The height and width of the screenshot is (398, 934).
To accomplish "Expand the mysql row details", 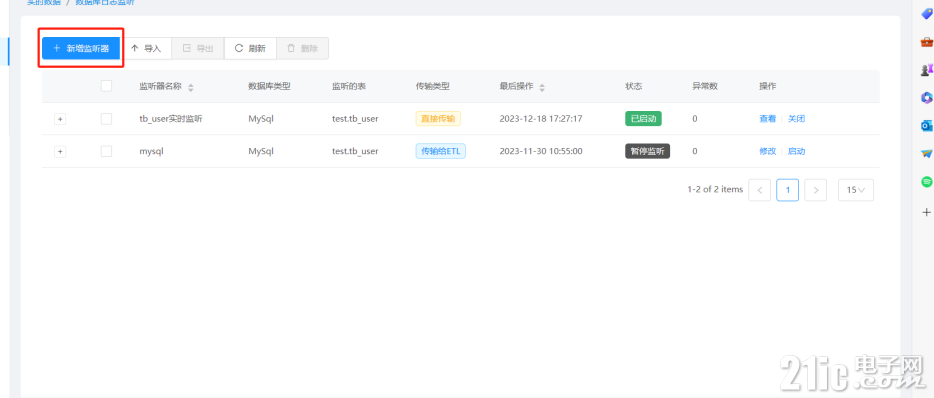I will [60, 151].
